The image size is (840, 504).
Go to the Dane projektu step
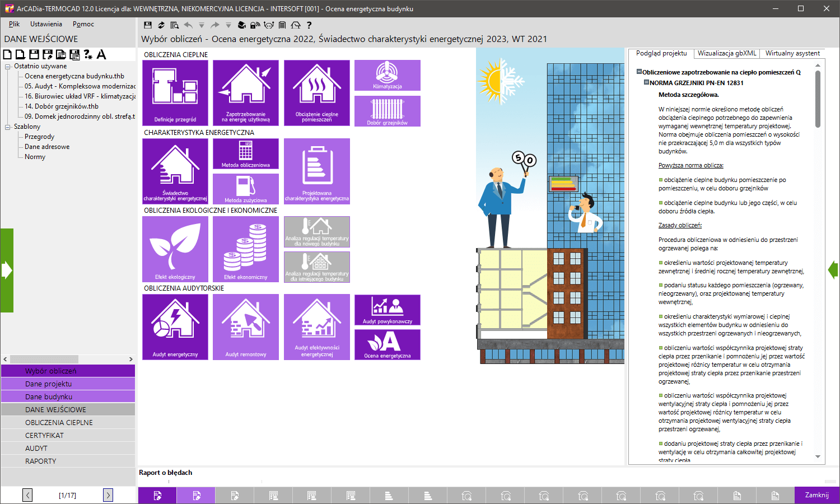tap(68, 384)
